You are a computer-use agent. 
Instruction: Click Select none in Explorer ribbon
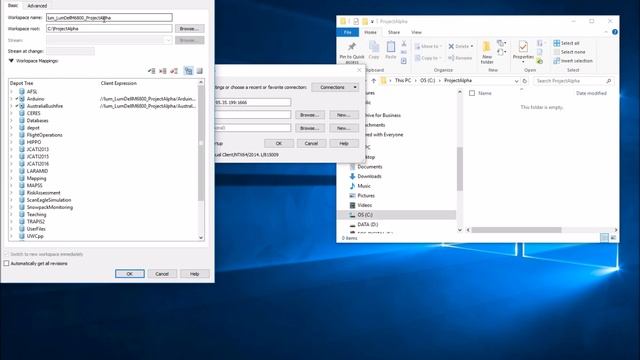click(569, 52)
